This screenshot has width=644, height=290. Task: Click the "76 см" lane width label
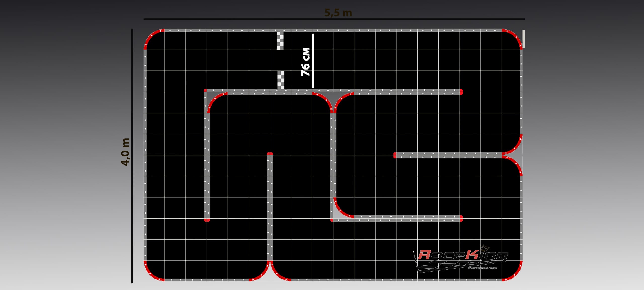click(305, 62)
